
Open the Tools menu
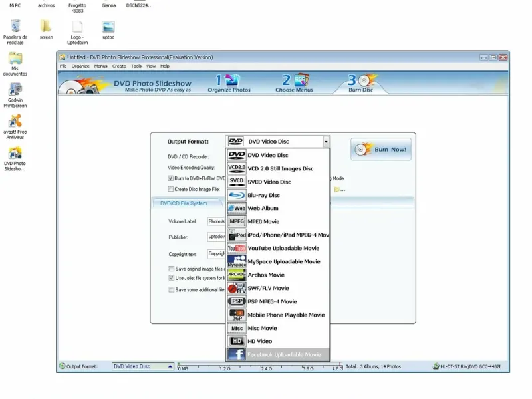(x=136, y=66)
